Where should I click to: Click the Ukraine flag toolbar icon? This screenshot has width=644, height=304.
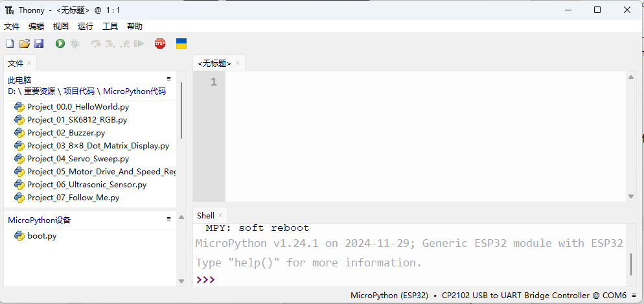pos(181,43)
